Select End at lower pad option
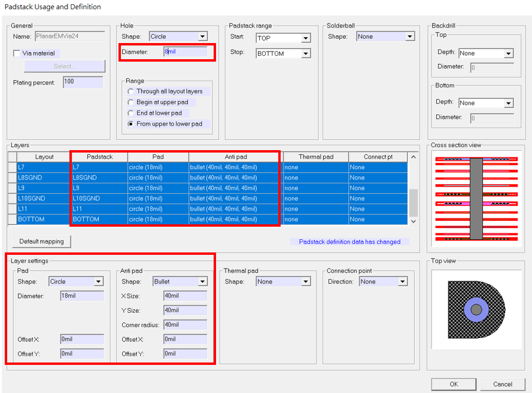 [x=130, y=113]
